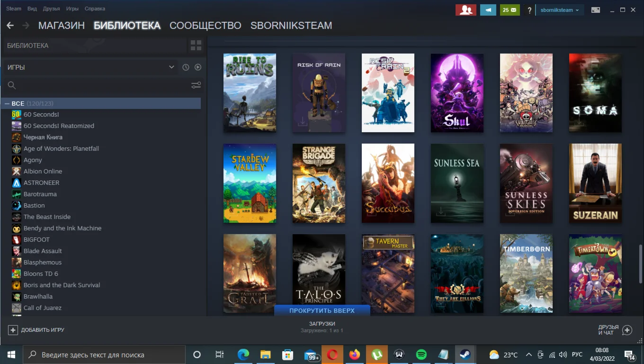Click ДОБАВИТЬ ИГРУ label

pyautogui.click(x=43, y=330)
